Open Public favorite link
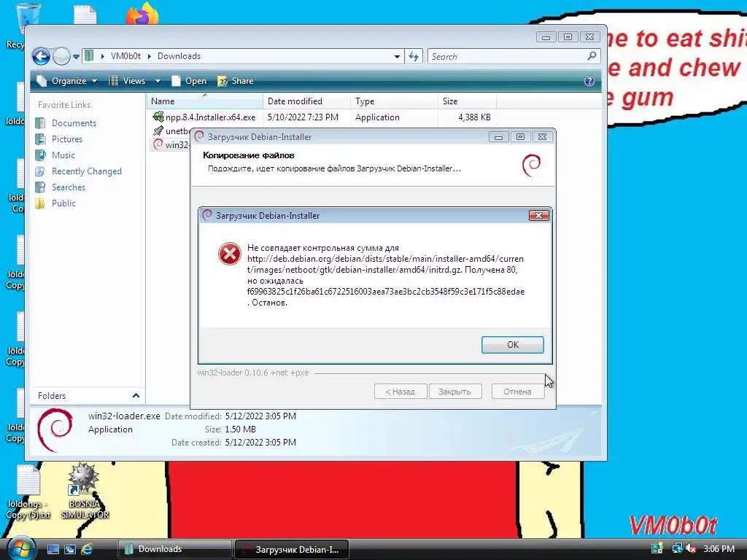Viewport: 747px width, 560px height. tap(63, 203)
